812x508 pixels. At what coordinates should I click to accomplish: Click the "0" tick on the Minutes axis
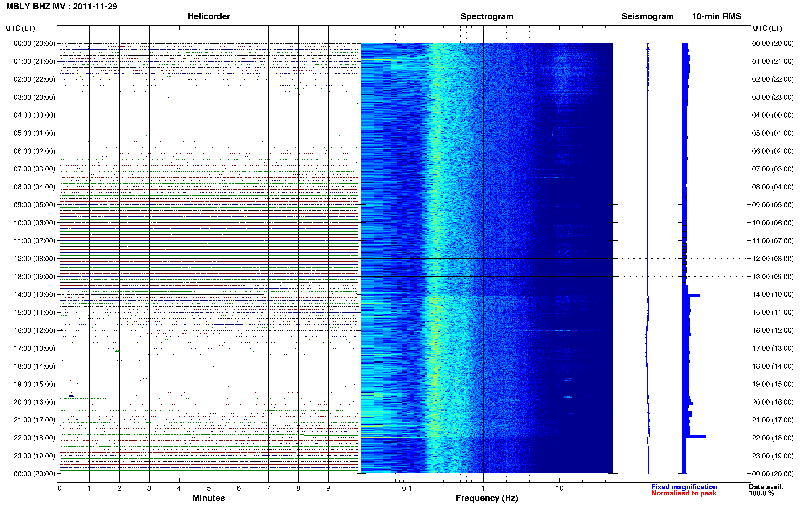(59, 488)
